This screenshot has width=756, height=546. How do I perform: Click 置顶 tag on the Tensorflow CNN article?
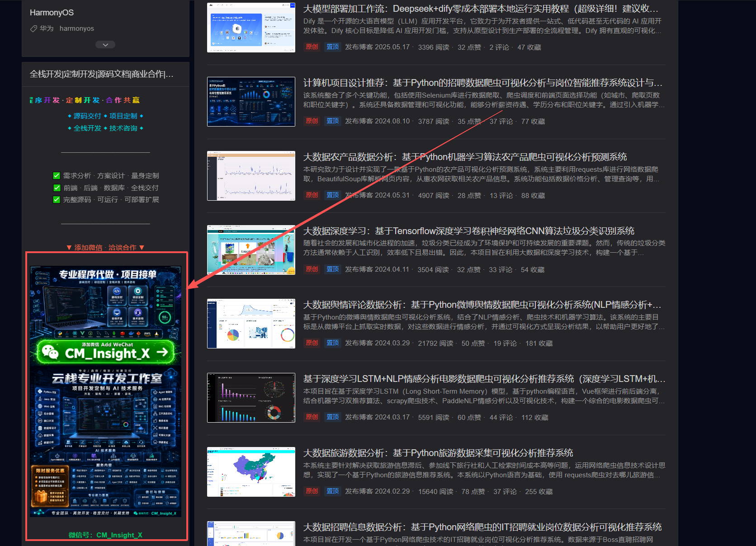(333, 269)
